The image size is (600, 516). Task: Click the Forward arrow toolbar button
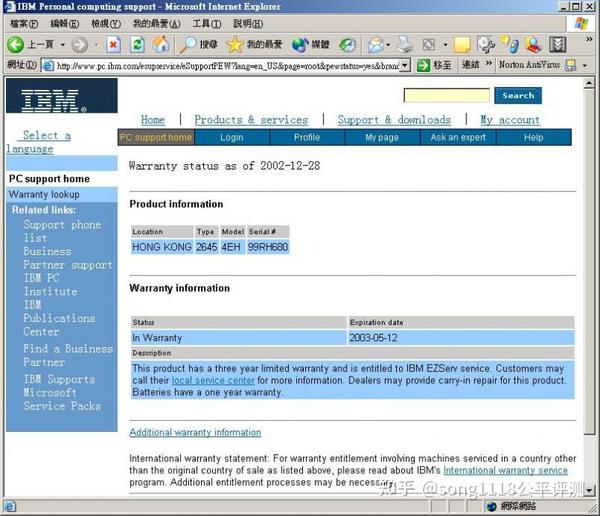80,45
